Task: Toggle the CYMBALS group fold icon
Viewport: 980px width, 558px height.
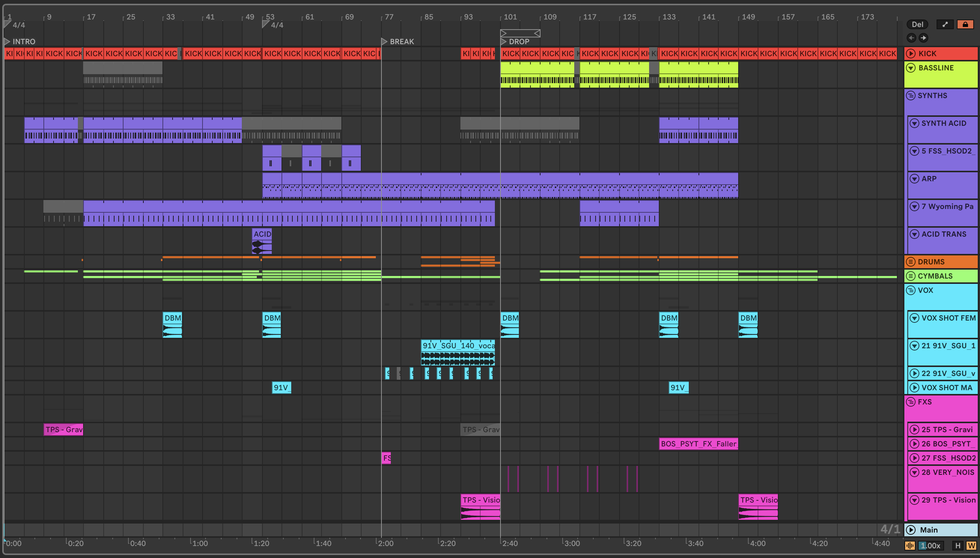Action: click(911, 276)
